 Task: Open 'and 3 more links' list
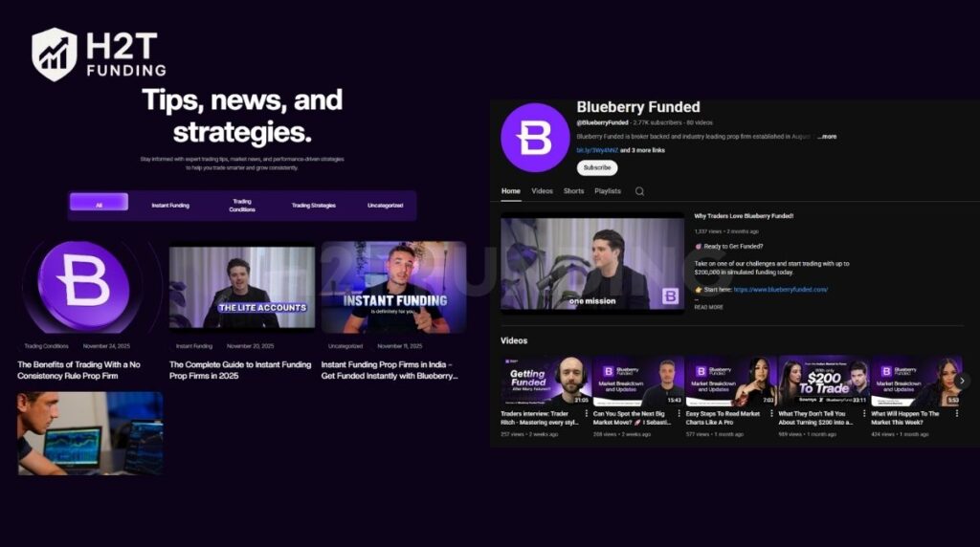(642, 150)
